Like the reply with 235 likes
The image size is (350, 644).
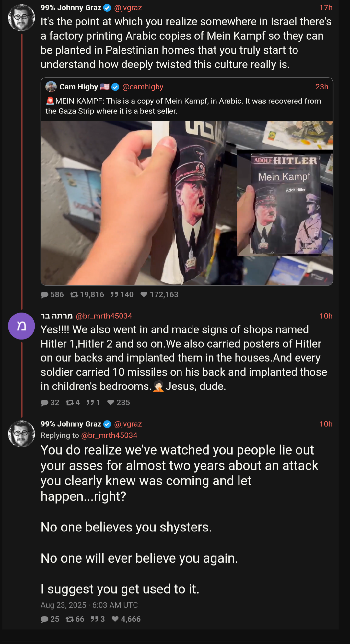point(111,403)
